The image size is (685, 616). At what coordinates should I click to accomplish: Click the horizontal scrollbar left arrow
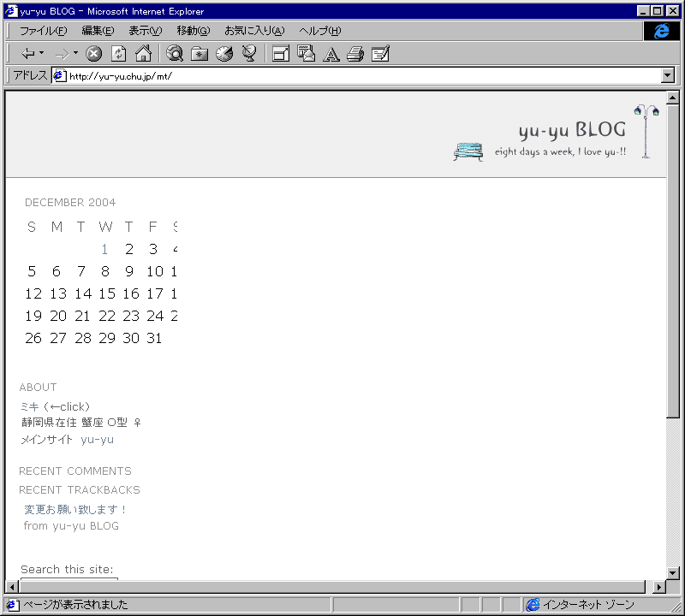tap(12, 587)
